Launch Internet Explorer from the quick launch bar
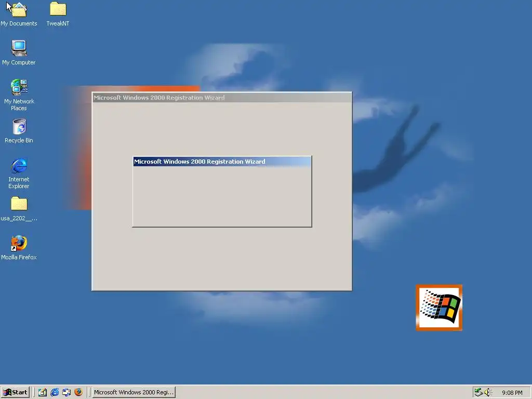532x399 pixels. [x=55, y=392]
